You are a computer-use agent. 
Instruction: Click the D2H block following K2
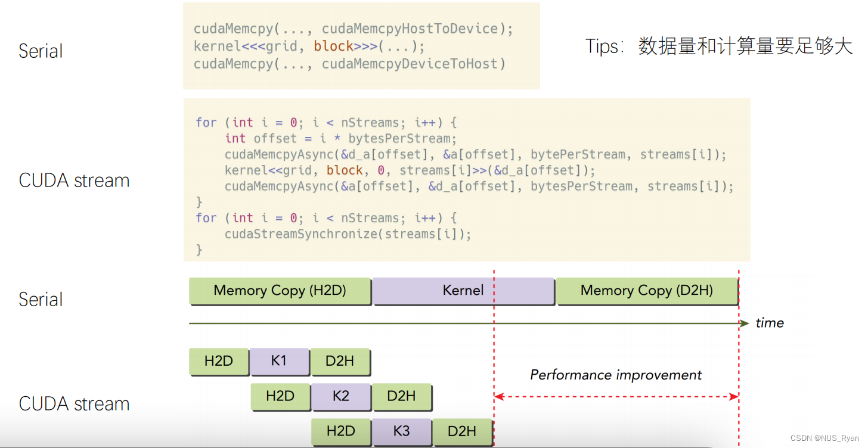[x=402, y=397]
